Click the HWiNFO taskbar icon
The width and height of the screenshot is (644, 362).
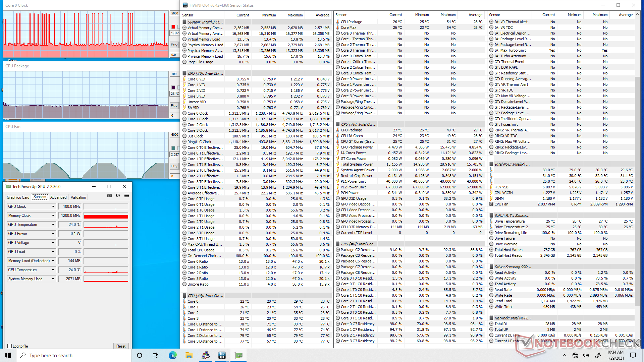pyautogui.click(x=222, y=355)
